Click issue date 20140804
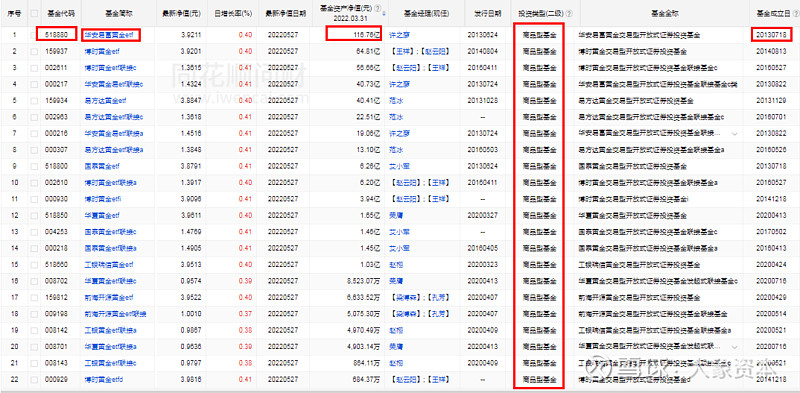Viewport: 800px width, 393px height. [482, 52]
